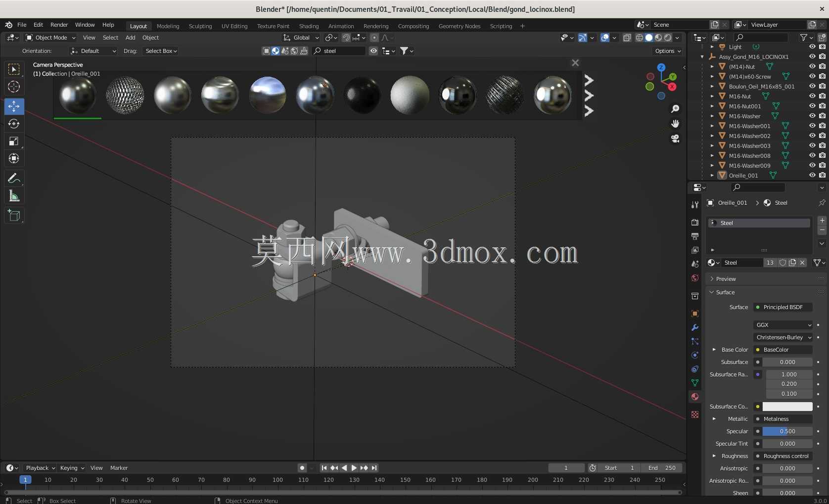Open Object Data properties tab
The width and height of the screenshot is (829, 504).
(695, 383)
